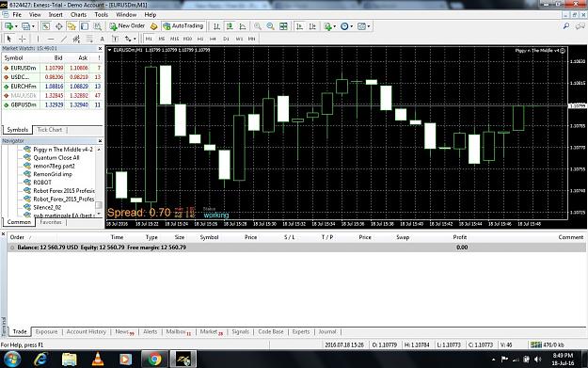The height and width of the screenshot is (368, 588).
Task: Open the Journal terminal tab
Action: [327, 332]
